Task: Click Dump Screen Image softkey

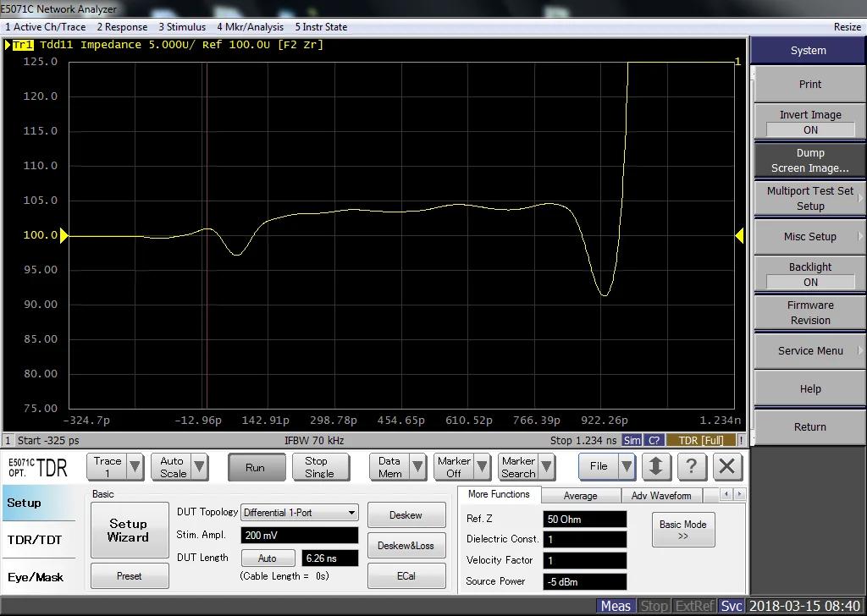Action: [x=810, y=160]
